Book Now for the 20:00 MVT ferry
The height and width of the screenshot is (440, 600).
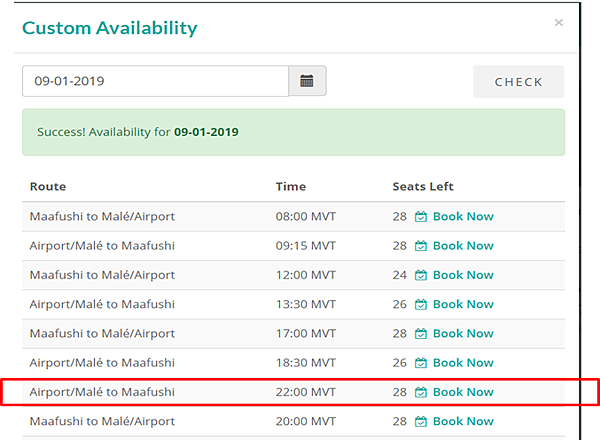pyautogui.click(x=463, y=421)
